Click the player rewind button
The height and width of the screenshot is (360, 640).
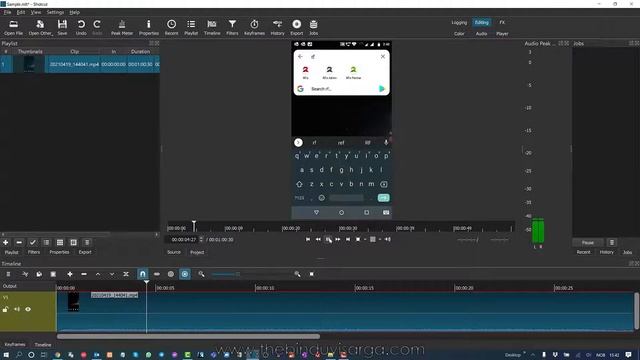[x=318, y=240]
